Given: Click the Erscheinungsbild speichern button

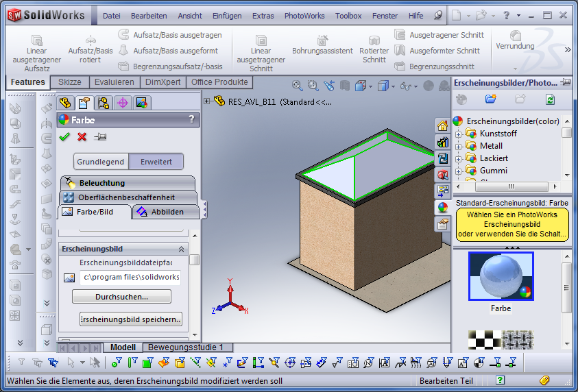Looking at the screenshot, I should tap(130, 319).
